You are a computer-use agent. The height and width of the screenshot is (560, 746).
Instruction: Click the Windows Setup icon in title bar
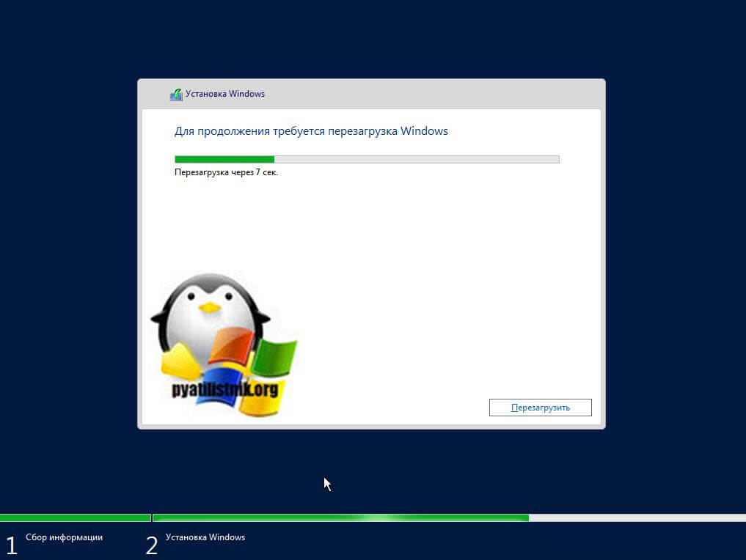click(176, 95)
